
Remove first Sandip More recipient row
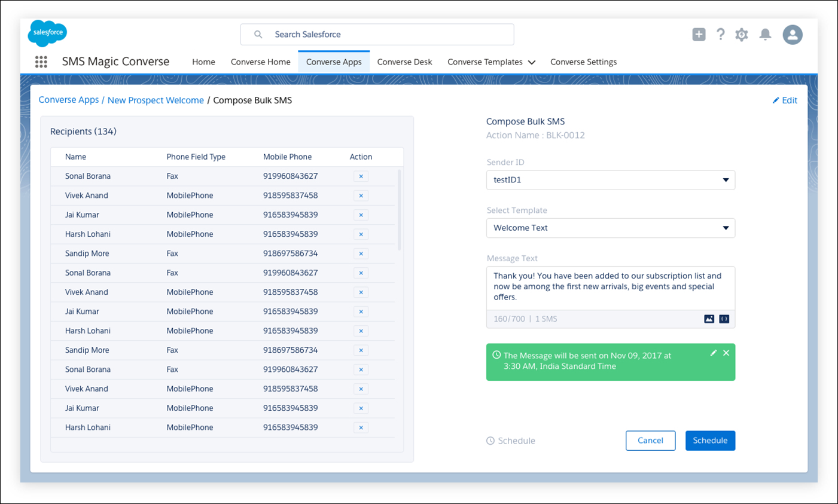coord(361,253)
